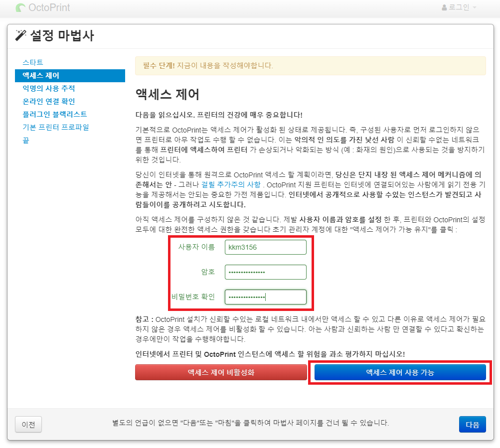The height and width of the screenshot is (448, 500).
Task: Click the 다음 button
Action: 472,425
